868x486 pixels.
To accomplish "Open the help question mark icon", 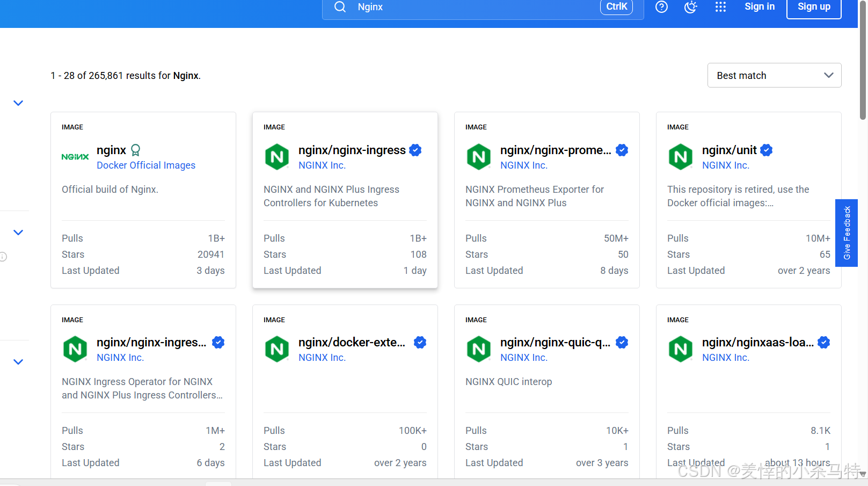I will pos(661,6).
